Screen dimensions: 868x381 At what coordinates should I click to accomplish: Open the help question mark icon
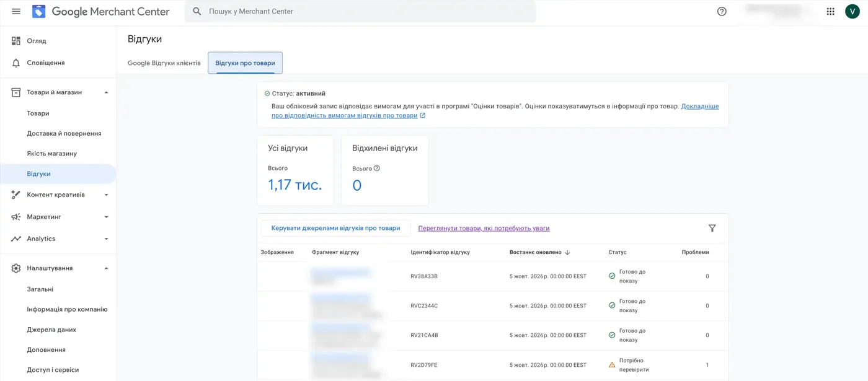click(x=722, y=11)
